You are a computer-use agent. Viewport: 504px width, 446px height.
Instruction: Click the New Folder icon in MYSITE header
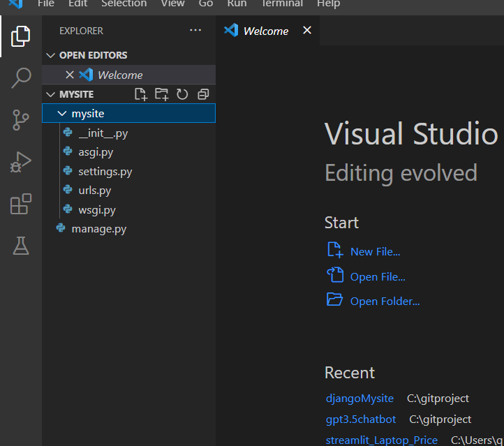pyautogui.click(x=161, y=94)
